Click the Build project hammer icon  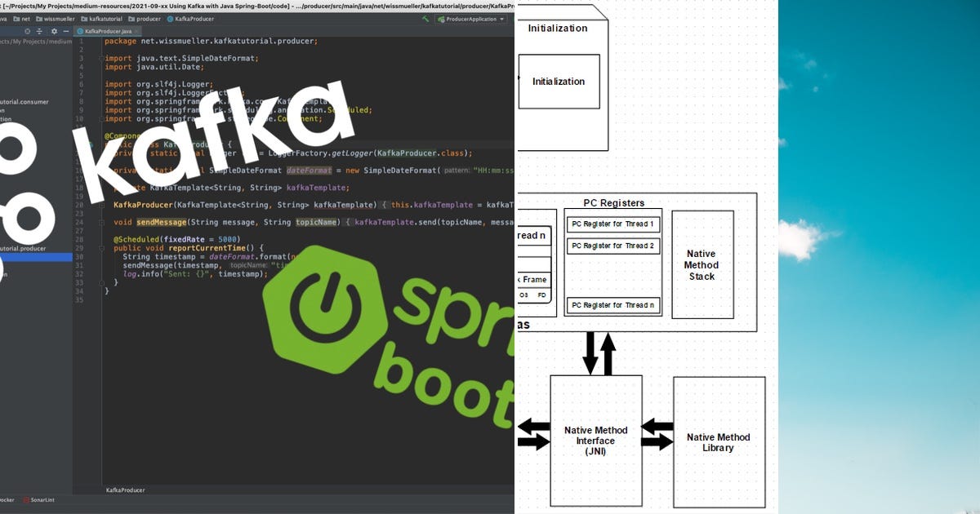(425, 18)
